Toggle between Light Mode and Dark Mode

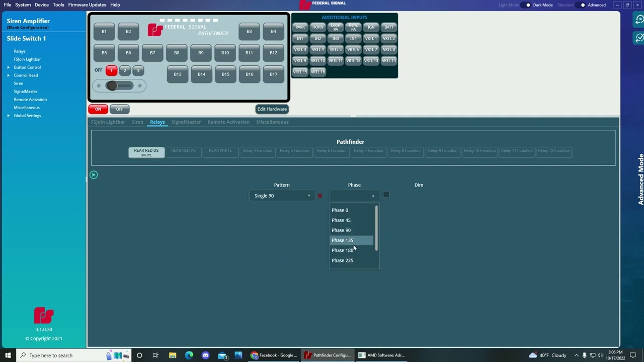pyautogui.click(x=526, y=5)
